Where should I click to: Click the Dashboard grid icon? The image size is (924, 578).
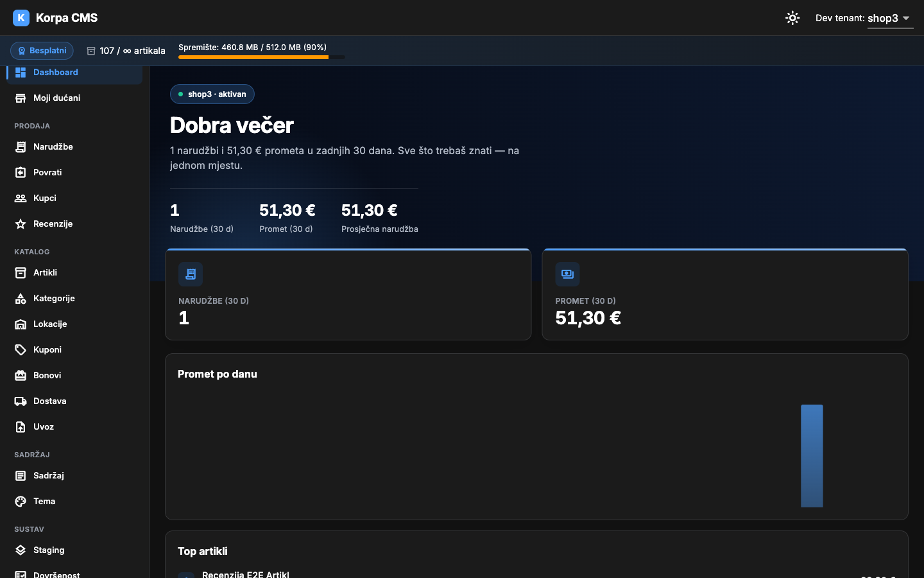point(21,73)
